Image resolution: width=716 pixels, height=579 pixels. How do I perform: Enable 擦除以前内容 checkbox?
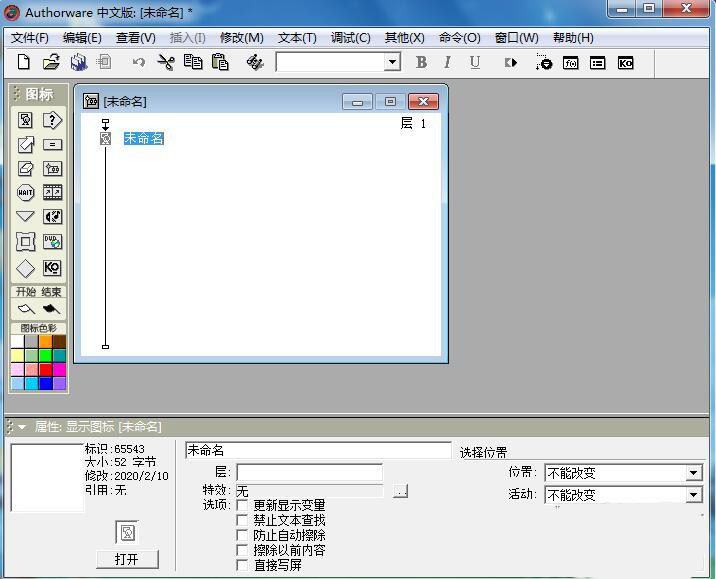(x=242, y=550)
